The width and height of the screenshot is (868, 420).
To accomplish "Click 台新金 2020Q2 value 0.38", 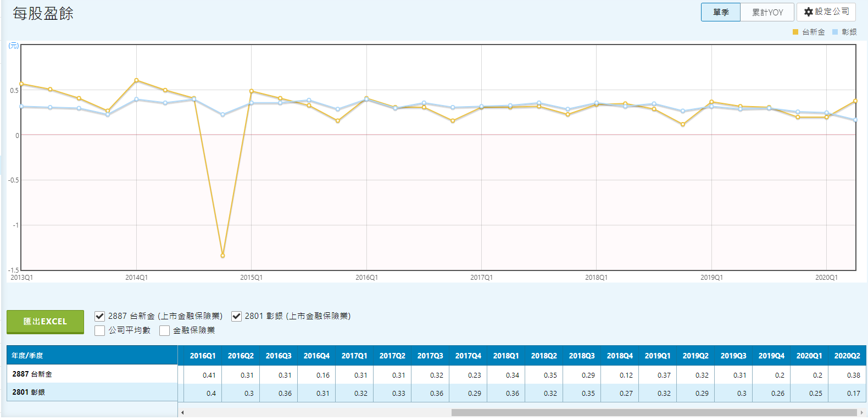I will [x=853, y=375].
